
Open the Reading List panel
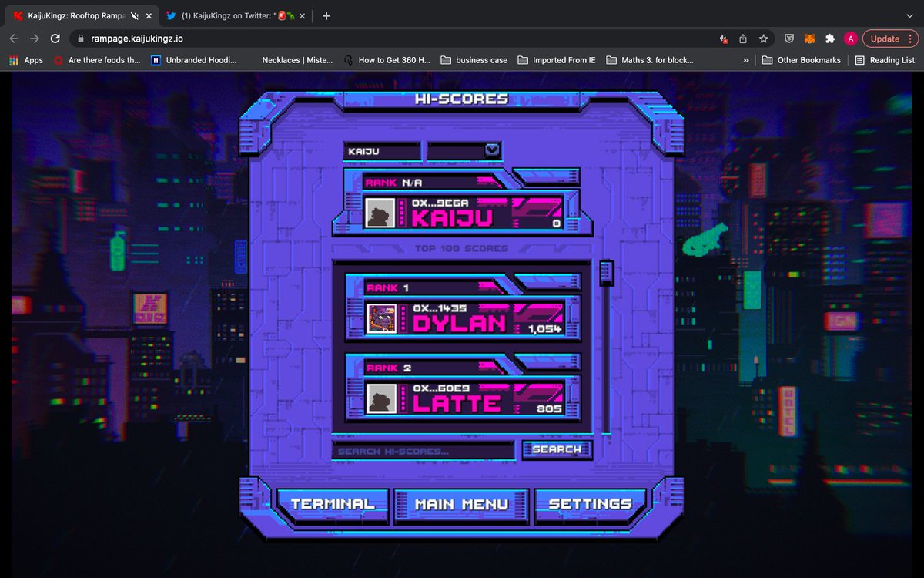[x=885, y=59]
